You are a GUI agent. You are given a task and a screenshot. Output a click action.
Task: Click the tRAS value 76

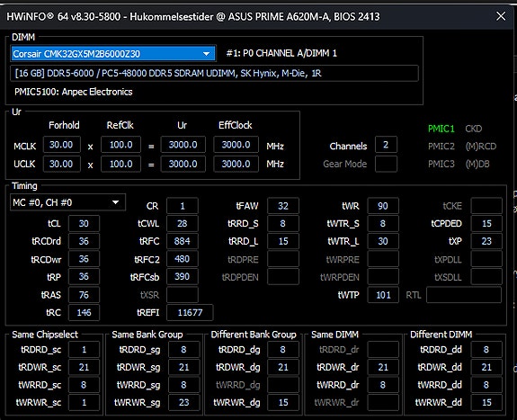click(x=84, y=295)
